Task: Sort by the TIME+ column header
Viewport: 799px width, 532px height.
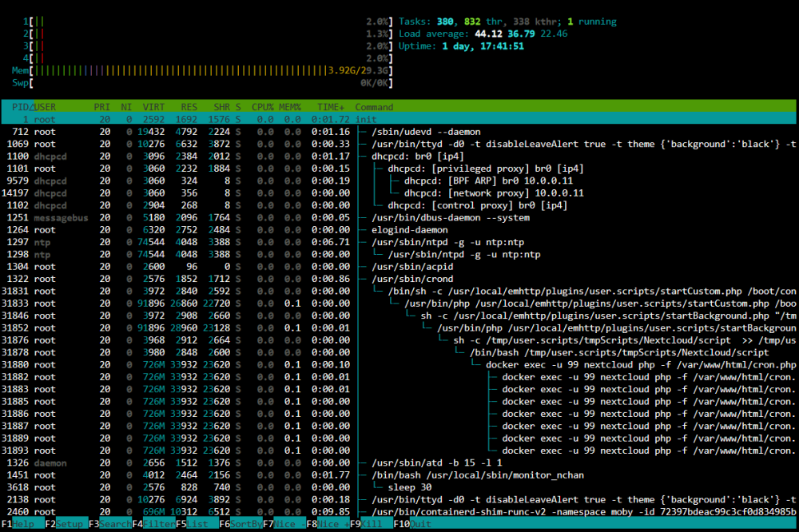Action: (331, 107)
